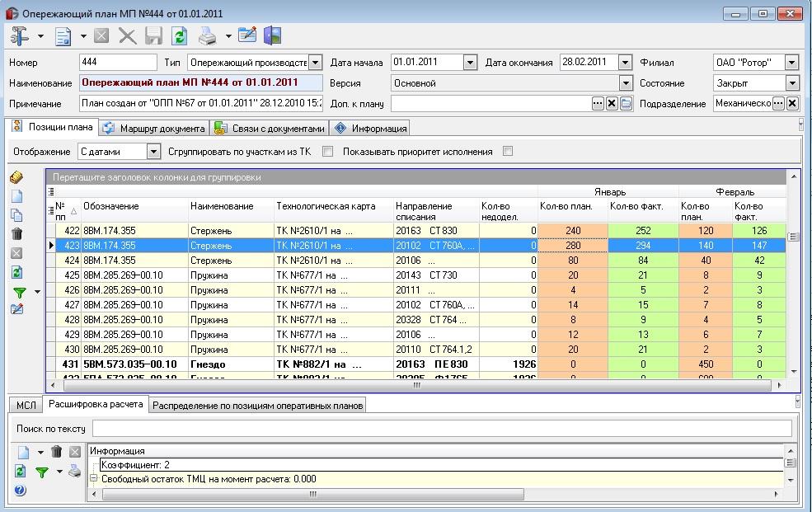Select row 431 Гнездо in the grid
The width and height of the screenshot is (812, 512).
[415, 364]
